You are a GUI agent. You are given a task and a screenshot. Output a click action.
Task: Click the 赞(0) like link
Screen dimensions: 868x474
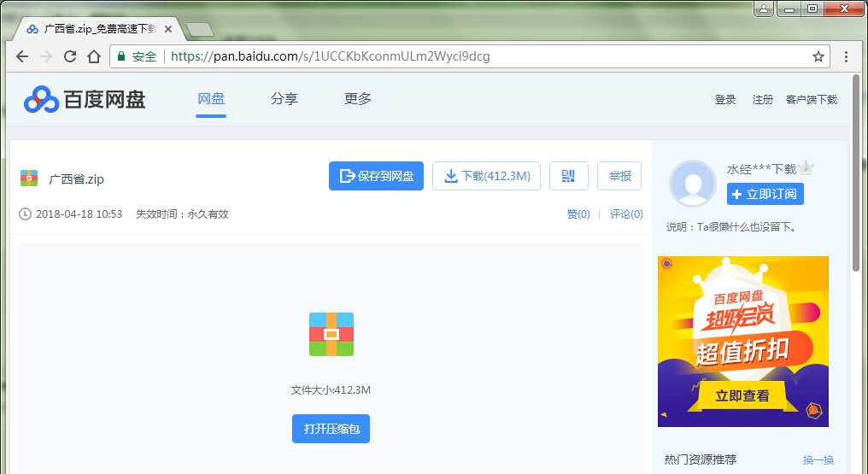(x=578, y=214)
